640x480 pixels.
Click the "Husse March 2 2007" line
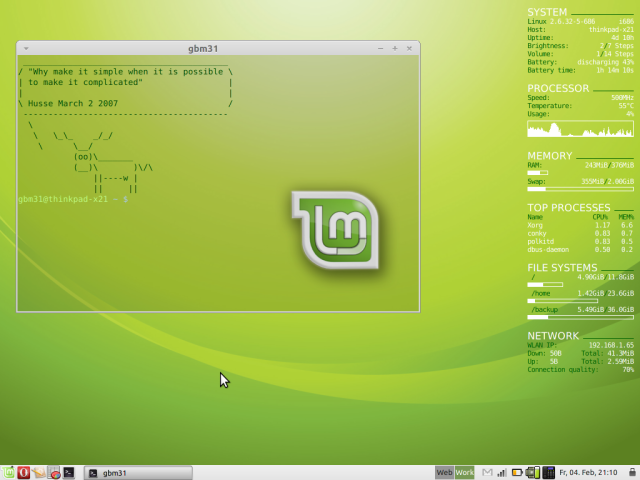(73, 103)
